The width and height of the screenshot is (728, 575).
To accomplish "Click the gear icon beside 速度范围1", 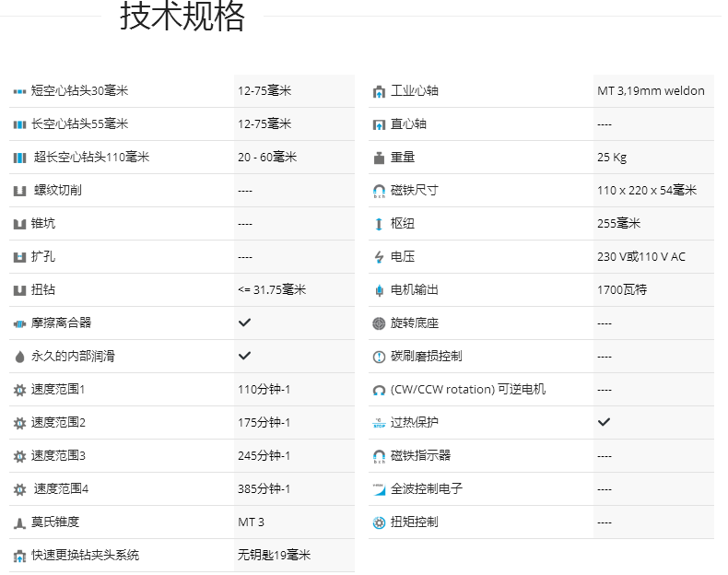I will [19, 390].
